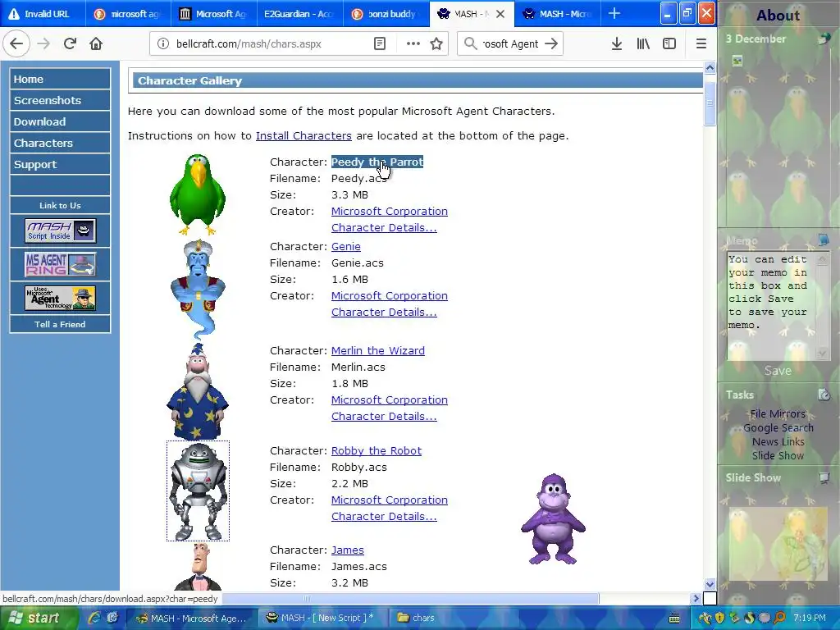Click the Memo panel notepad icon

point(824,239)
